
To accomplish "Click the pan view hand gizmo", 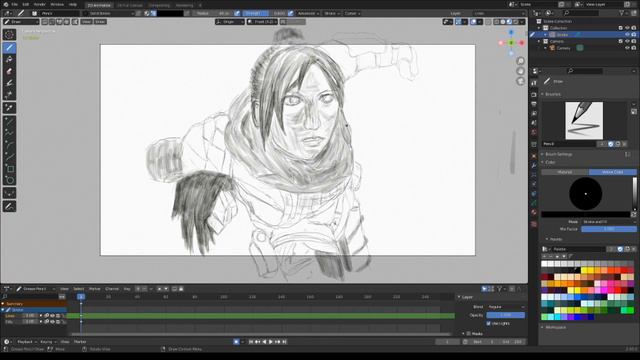I will (520, 71).
